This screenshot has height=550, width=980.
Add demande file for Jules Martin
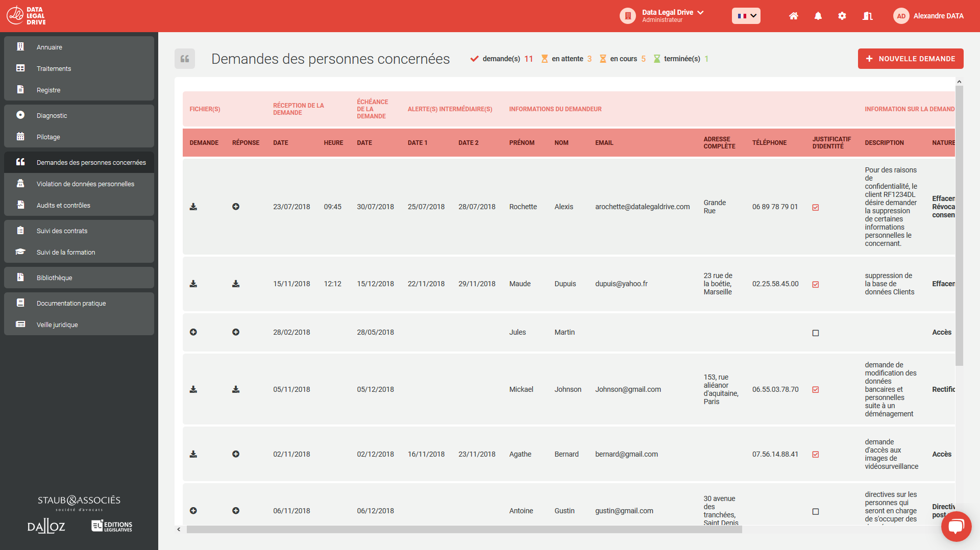[x=193, y=332]
